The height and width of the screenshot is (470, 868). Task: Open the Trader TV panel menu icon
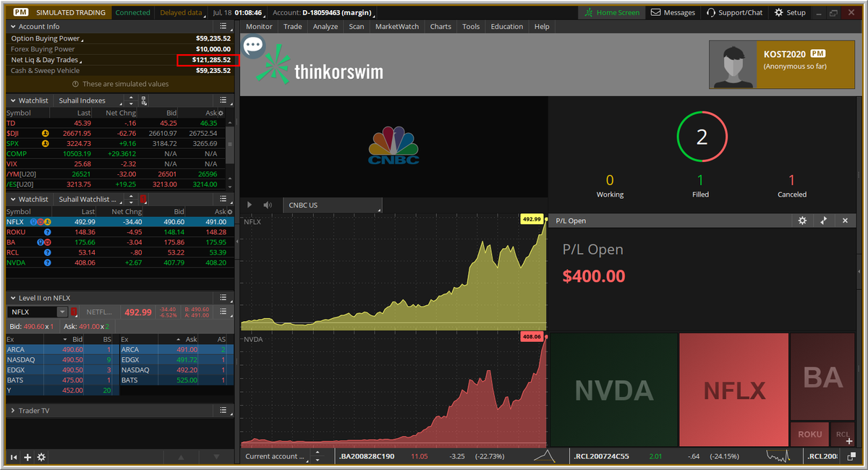[223, 411]
